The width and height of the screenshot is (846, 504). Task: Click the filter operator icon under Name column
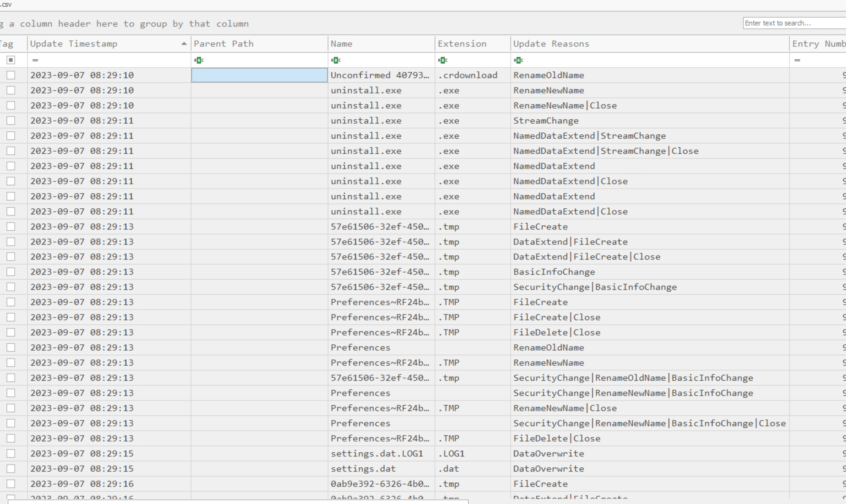[336, 60]
